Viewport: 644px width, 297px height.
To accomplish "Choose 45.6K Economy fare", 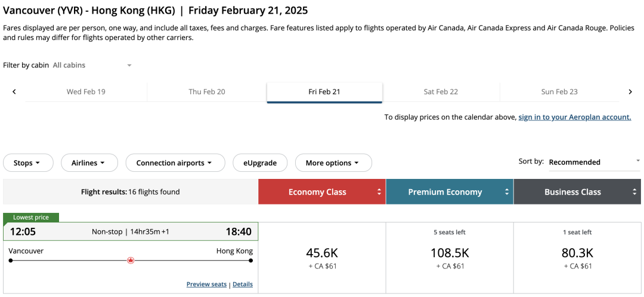I will point(322,258).
